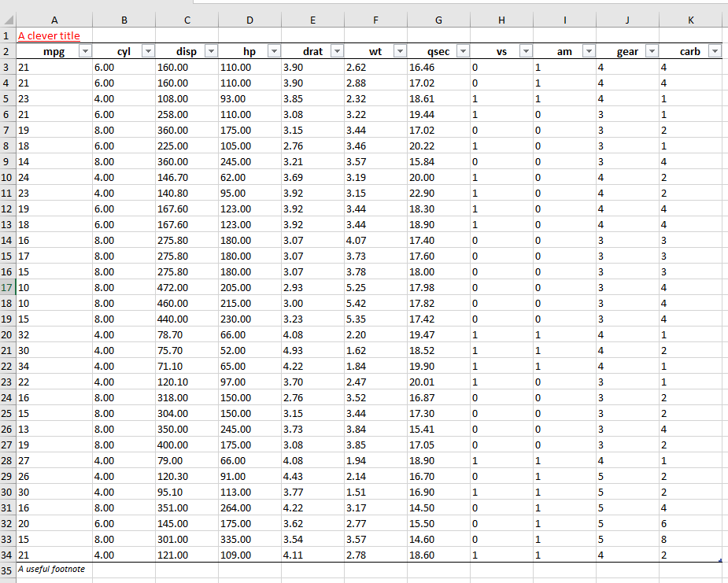728x583 pixels.
Task: Open the qsec filter dropdown
Action: (x=463, y=51)
